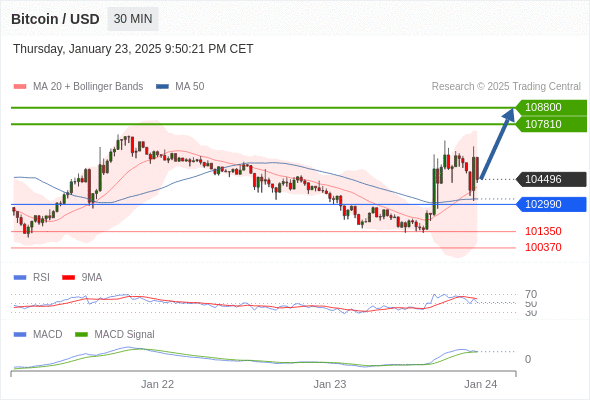Click the blue RSI legend swatch

[20, 278]
